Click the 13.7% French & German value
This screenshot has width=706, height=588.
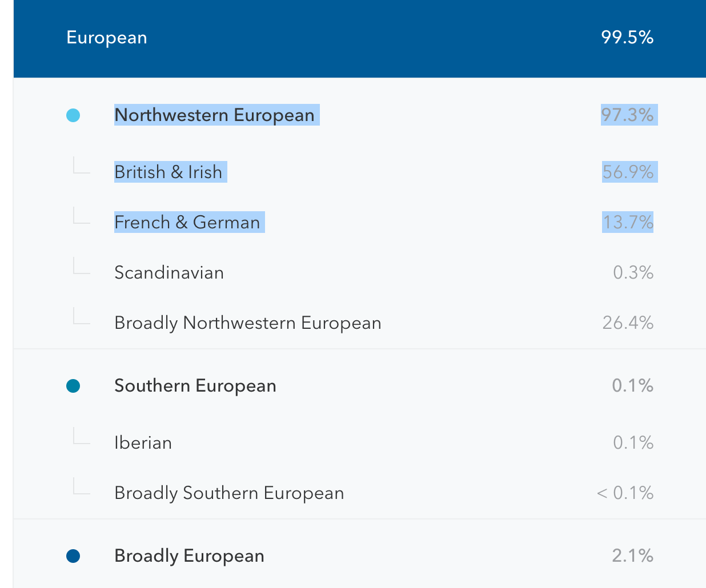(x=628, y=222)
